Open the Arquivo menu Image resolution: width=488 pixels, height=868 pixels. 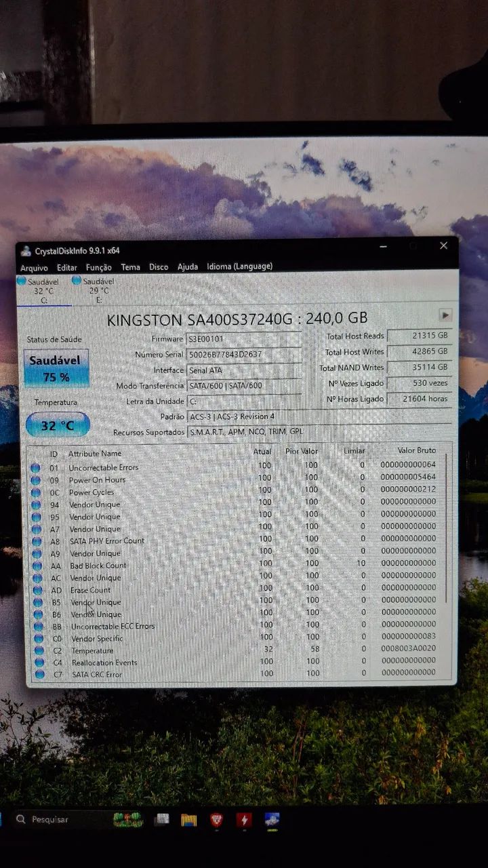click(34, 268)
